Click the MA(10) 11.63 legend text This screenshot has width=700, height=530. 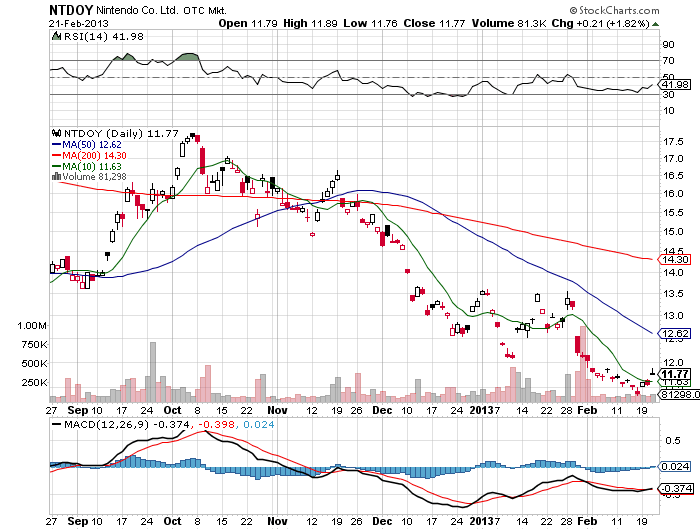click(92, 167)
